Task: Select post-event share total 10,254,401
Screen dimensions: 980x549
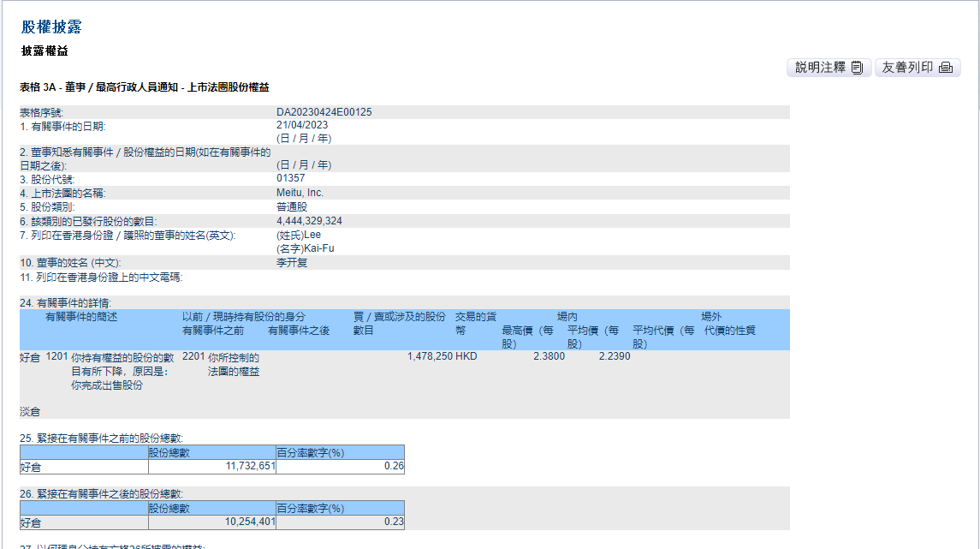Action: tap(251, 522)
